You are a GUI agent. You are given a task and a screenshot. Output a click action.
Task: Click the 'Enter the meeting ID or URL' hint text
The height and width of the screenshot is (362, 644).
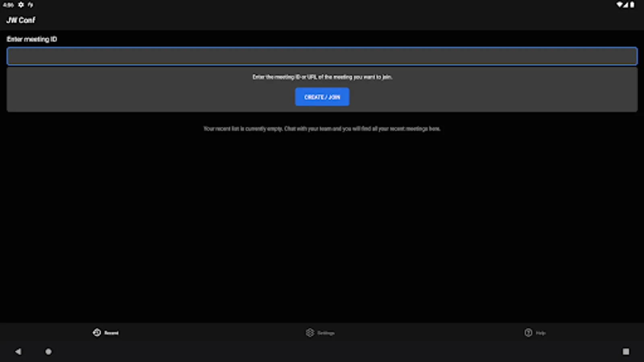(x=322, y=77)
